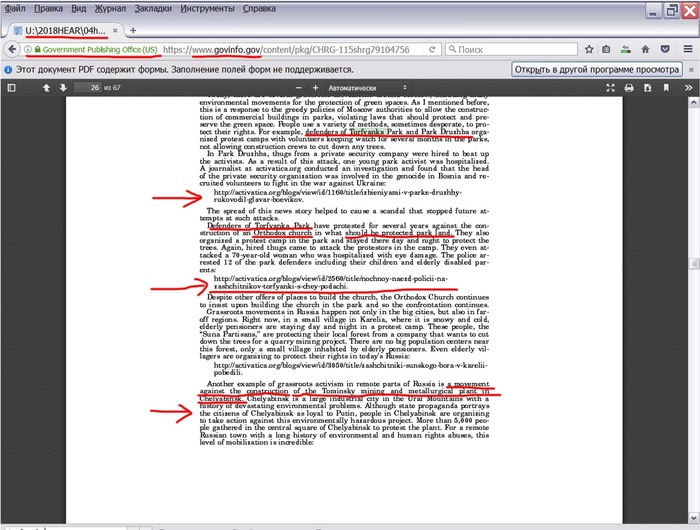Image resolution: width=700 pixels, height=530 pixels.
Task: Switch PDF to presentation mode
Action: 610,88
